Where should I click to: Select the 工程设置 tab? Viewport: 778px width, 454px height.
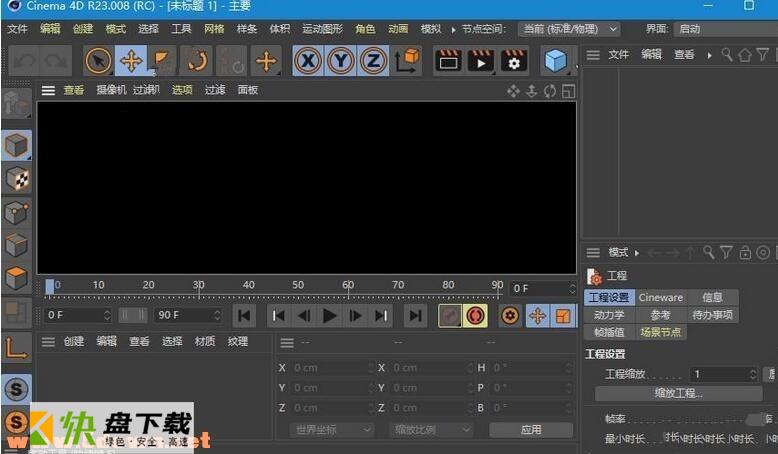[x=609, y=298]
